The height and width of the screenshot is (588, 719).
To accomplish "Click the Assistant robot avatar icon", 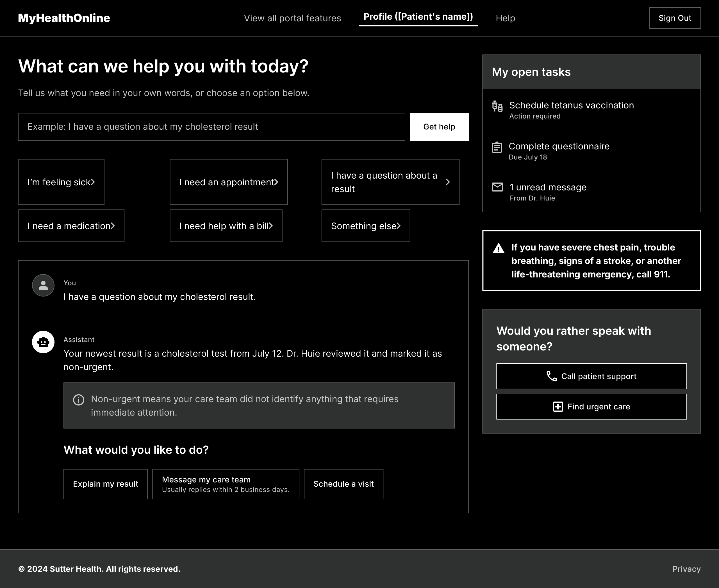I will click(x=43, y=342).
